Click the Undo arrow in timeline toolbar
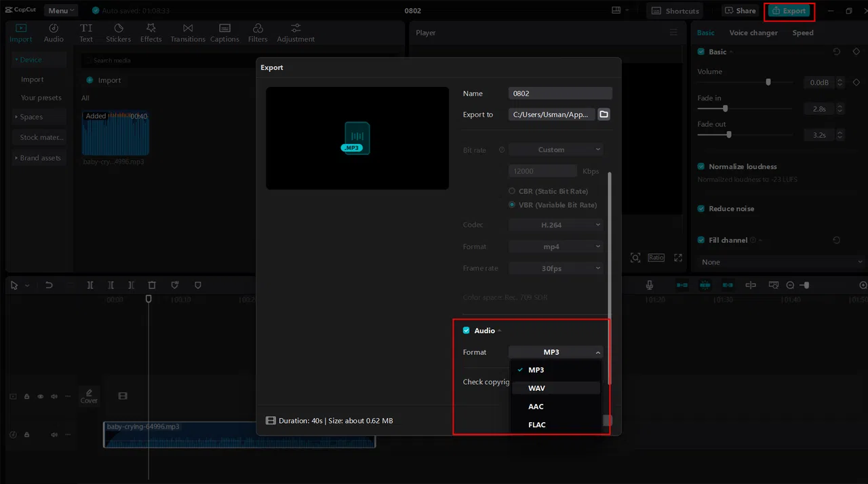This screenshot has height=484, width=868. [49, 285]
